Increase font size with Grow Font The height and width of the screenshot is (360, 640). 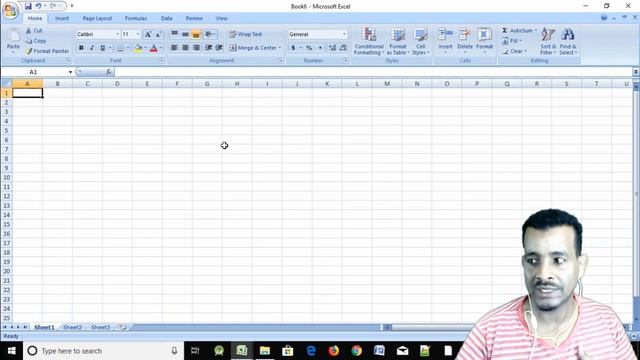click(148, 34)
